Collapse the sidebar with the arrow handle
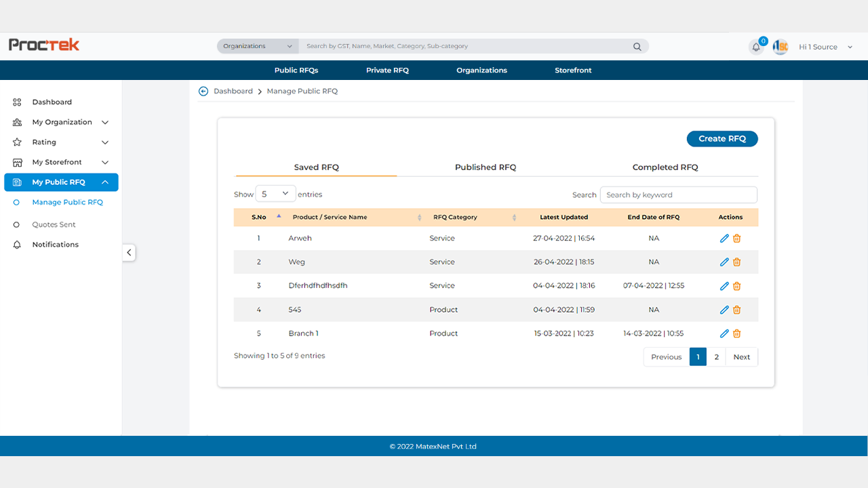Screen dimensions: 868x488 coord(129,253)
